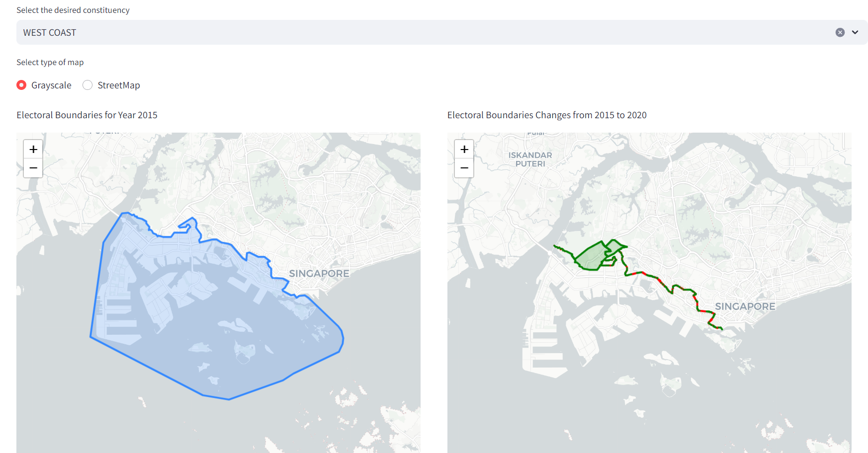Click the StreetMap option label text
The width and height of the screenshot is (868, 453).
[x=119, y=85]
